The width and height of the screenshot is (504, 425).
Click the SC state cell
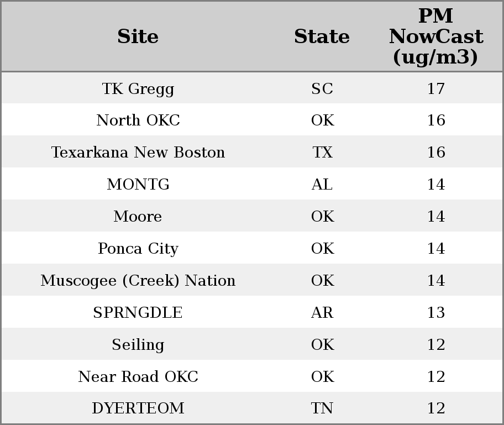point(322,88)
